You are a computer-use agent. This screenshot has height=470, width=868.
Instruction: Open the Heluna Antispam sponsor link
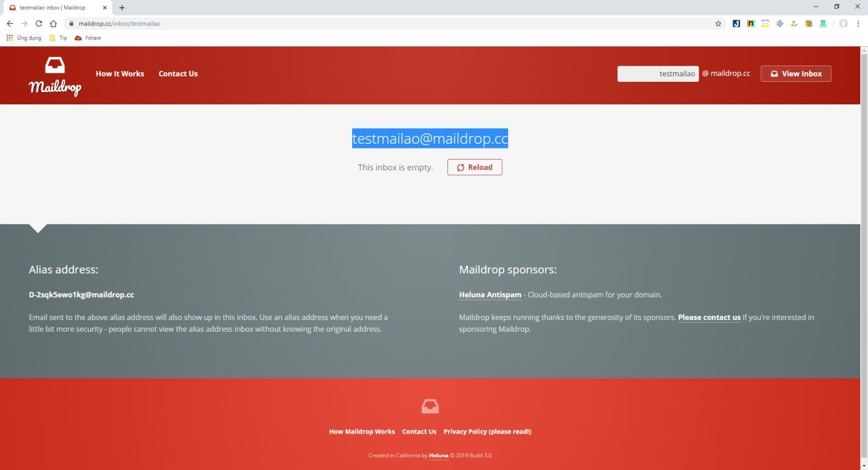490,295
